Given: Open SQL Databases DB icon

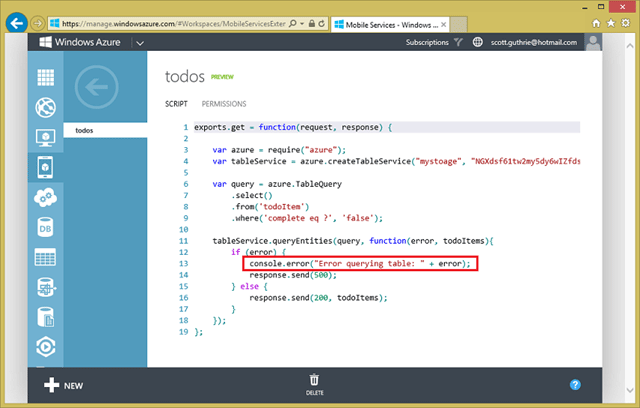Looking at the screenshot, I should [45, 228].
